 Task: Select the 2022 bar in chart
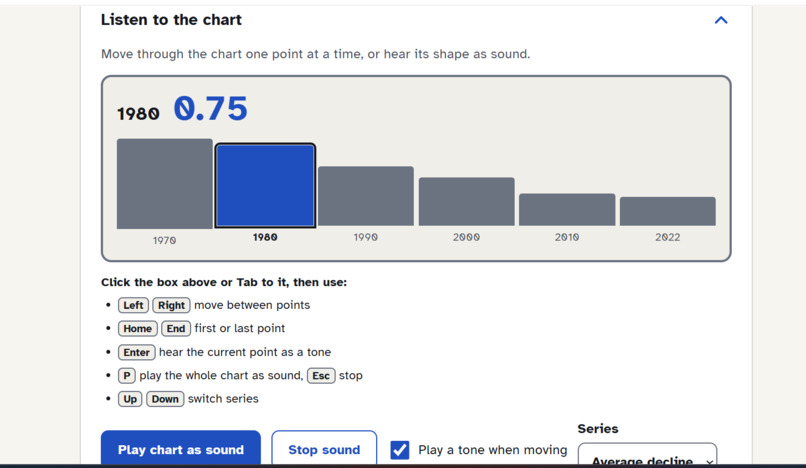[x=667, y=211]
